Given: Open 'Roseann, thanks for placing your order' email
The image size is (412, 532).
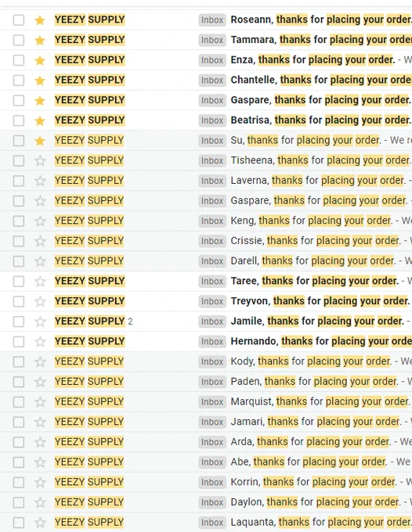Looking at the screenshot, I should point(321,20).
